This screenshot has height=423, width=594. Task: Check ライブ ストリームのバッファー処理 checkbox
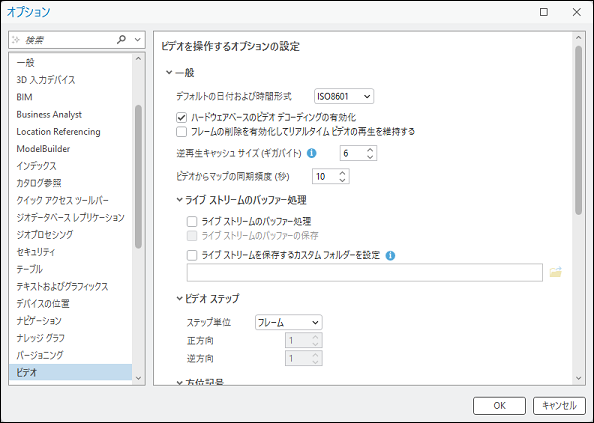(x=192, y=221)
